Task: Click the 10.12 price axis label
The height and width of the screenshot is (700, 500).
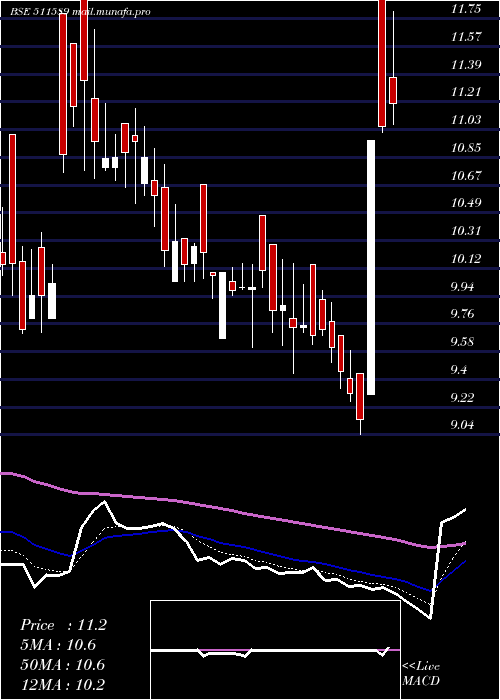Action: [466, 258]
